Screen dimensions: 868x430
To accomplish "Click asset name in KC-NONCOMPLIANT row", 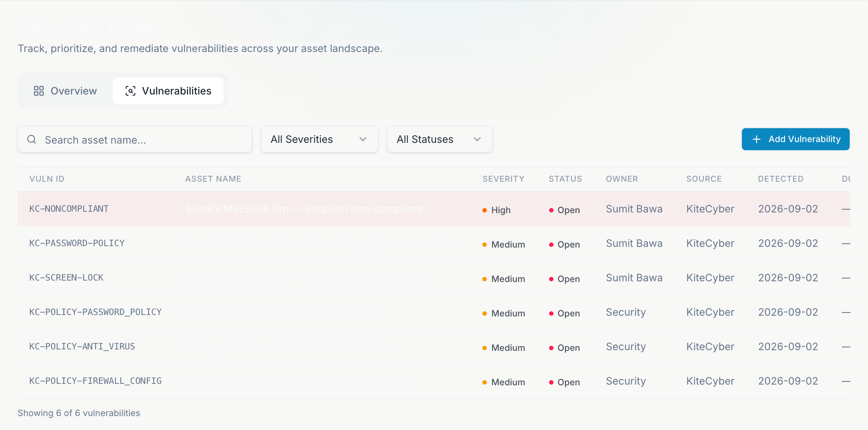I will coord(304,209).
